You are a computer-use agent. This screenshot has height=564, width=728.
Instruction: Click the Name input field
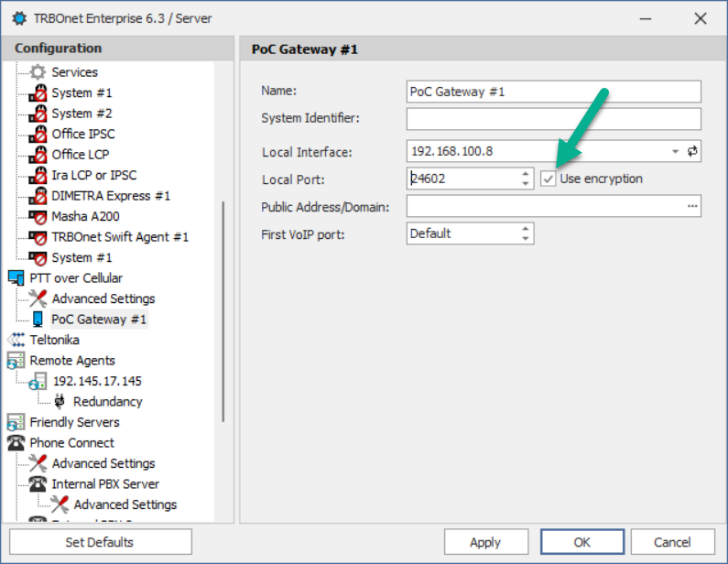554,92
